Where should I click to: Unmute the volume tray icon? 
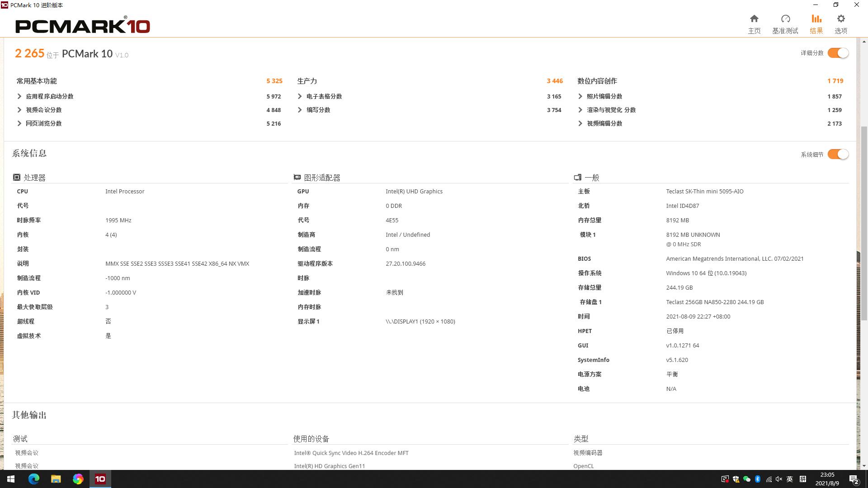point(779,479)
